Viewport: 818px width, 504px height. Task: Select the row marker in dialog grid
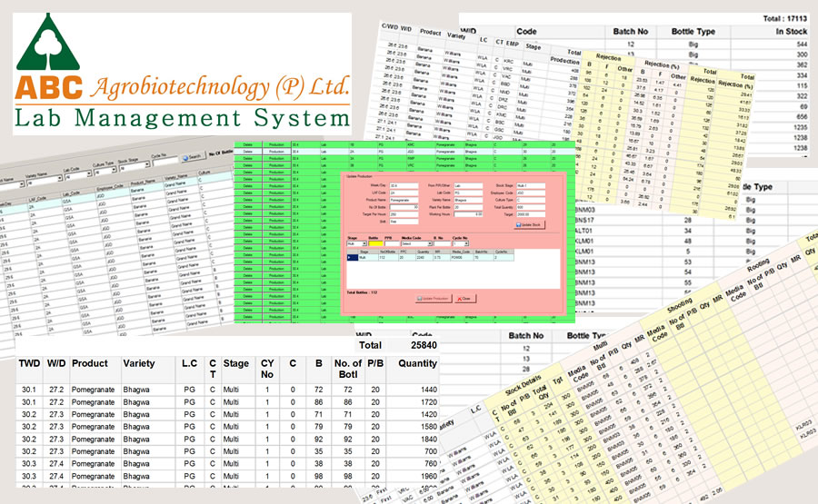click(353, 258)
